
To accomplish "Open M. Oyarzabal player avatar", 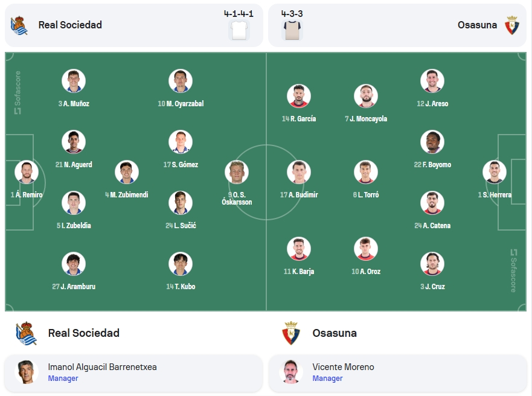I will (x=181, y=81).
